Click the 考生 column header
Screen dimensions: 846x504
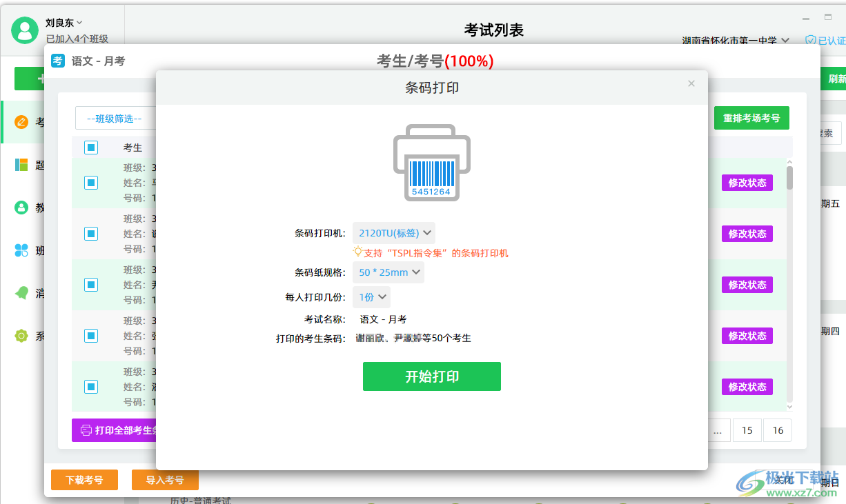pyautogui.click(x=132, y=148)
